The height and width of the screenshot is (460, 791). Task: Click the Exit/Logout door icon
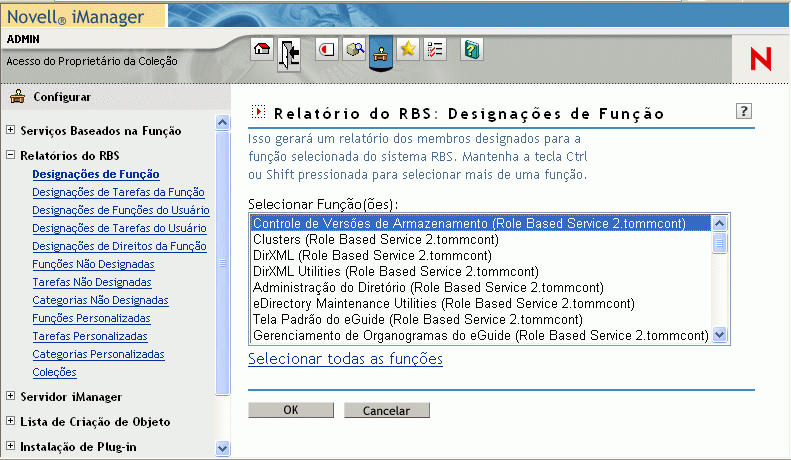(290, 53)
